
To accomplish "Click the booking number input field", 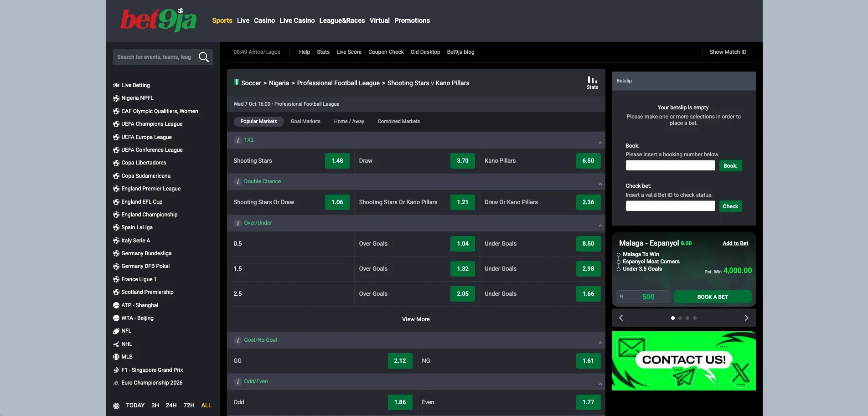I will (670, 166).
